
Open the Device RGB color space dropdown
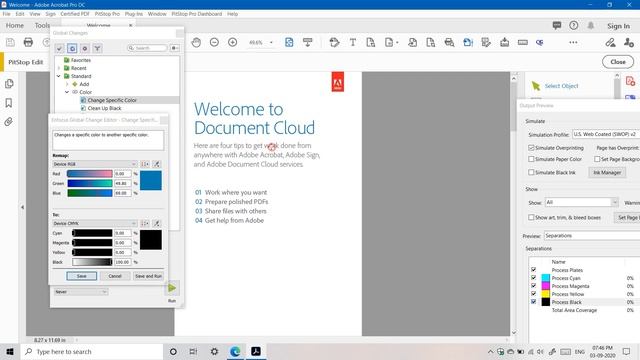(95, 164)
